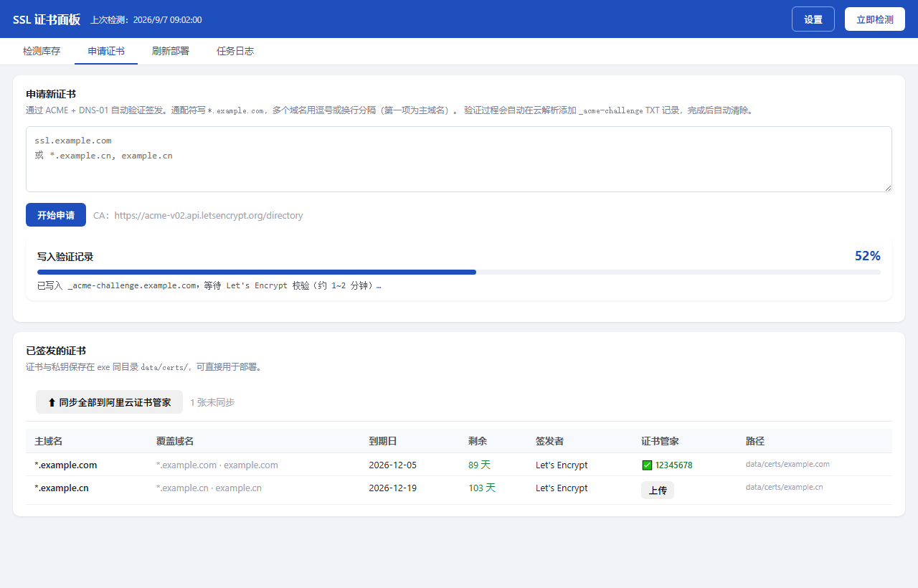Click the 主域名 column header

48,441
